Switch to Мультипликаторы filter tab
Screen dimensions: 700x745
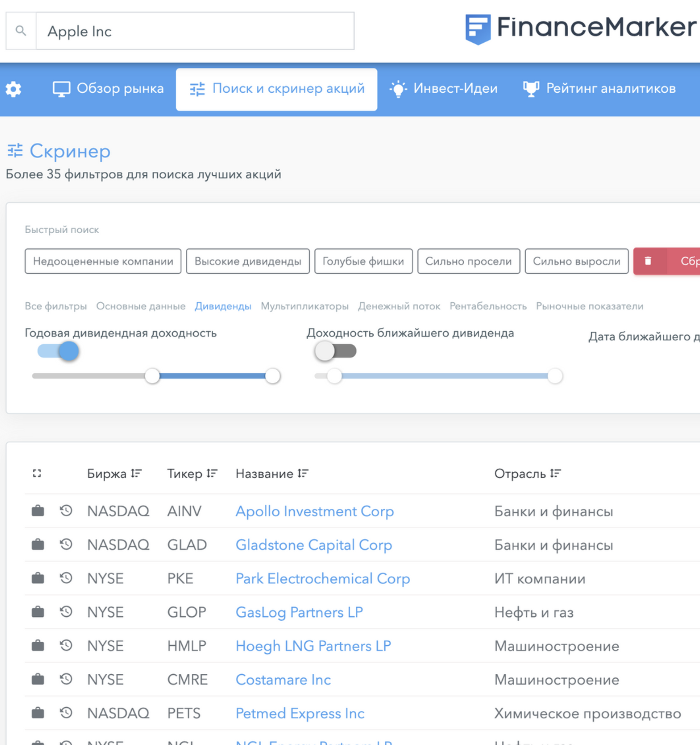304,306
